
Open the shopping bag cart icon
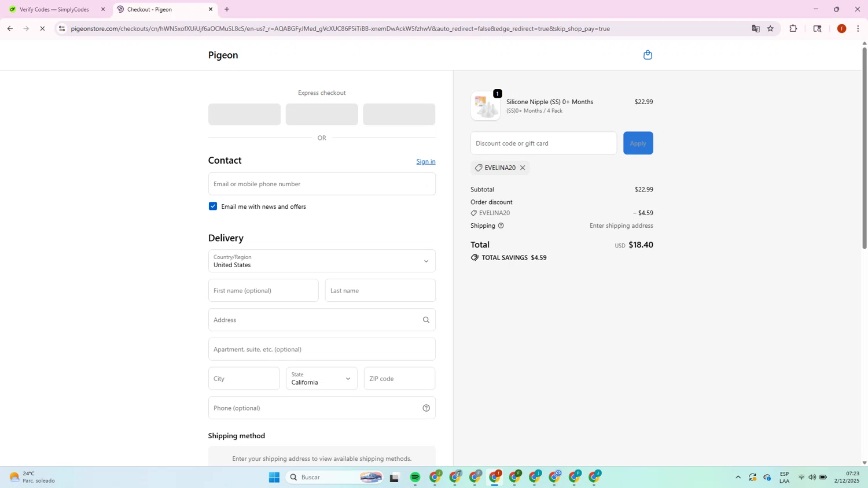pyautogui.click(x=648, y=55)
